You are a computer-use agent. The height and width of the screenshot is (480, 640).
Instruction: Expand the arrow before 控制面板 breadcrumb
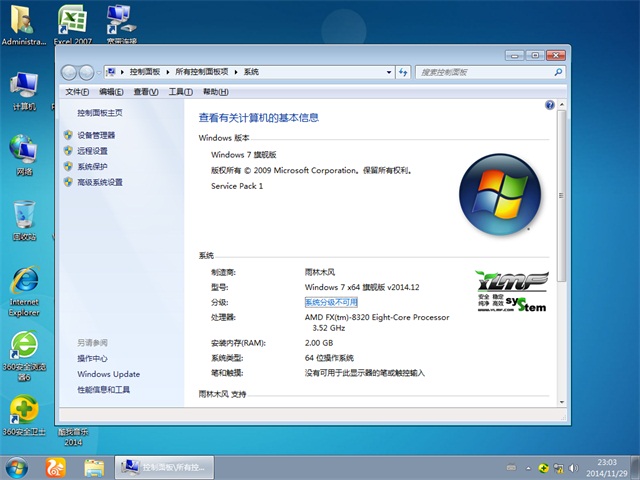click(x=122, y=72)
